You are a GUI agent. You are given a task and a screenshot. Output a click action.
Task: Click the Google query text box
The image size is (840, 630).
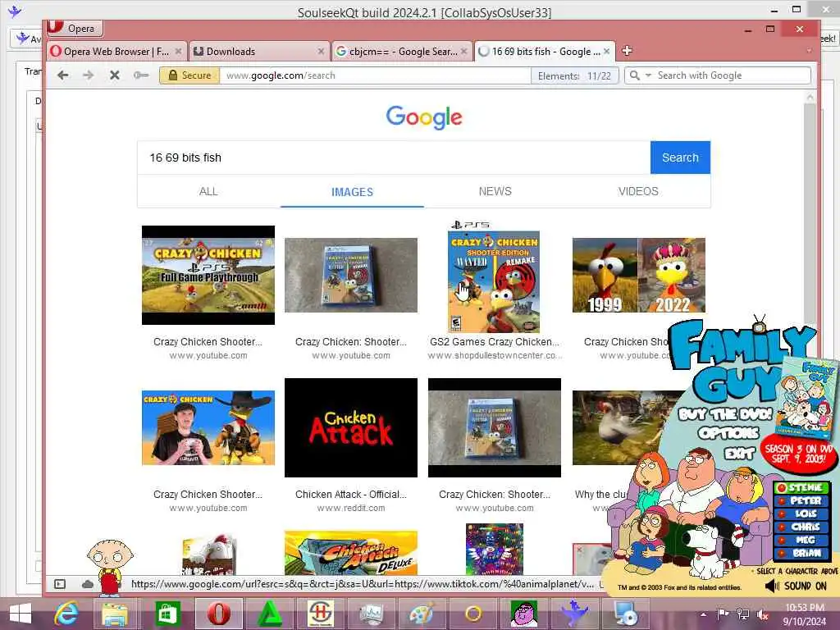point(394,157)
